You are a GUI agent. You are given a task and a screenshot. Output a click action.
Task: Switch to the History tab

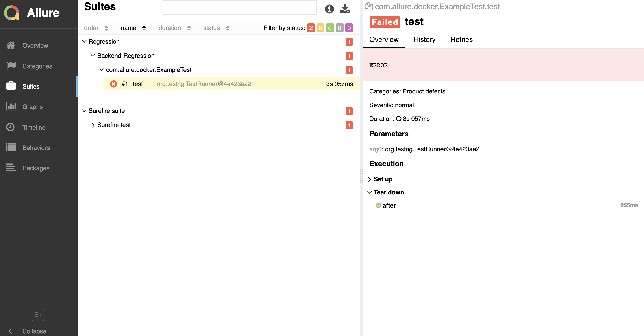pyautogui.click(x=424, y=39)
